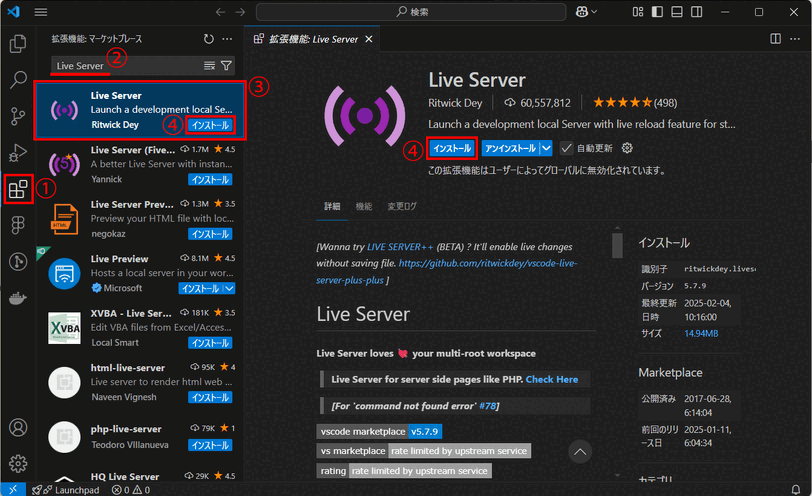Screen dimensions: 812x496
Task: Click the vscode marketplace v5.7.9 badge
Action: [x=379, y=431]
